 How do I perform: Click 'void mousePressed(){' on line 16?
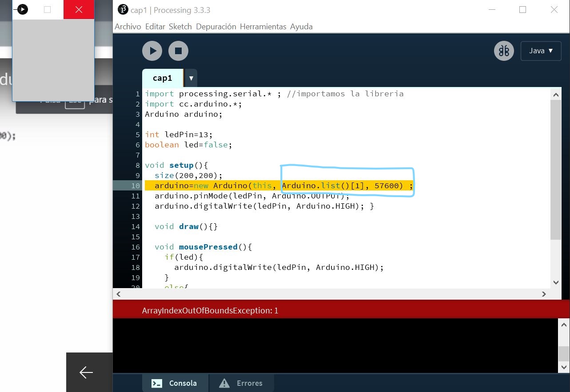[203, 247]
